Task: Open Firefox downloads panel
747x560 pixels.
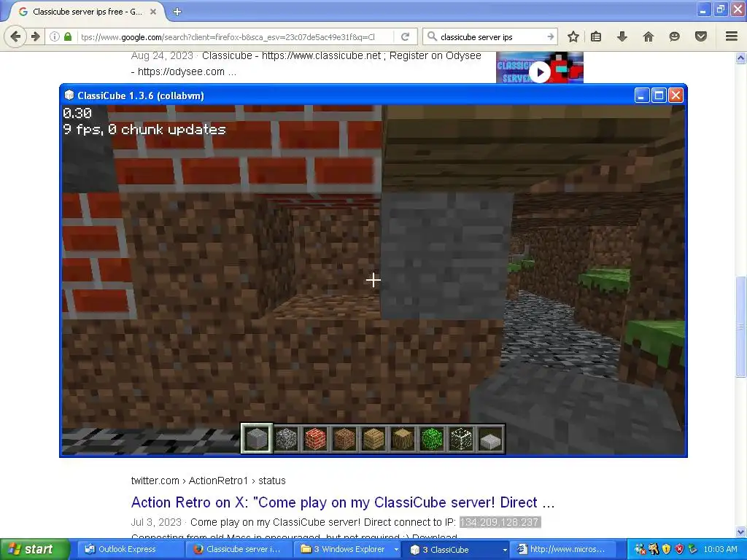Action: coord(622,36)
